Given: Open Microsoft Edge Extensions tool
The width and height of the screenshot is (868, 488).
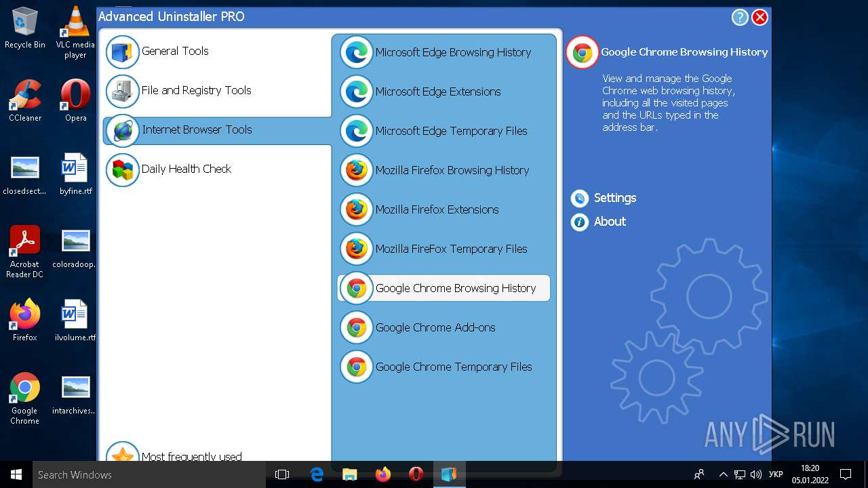Looking at the screenshot, I should 438,91.
